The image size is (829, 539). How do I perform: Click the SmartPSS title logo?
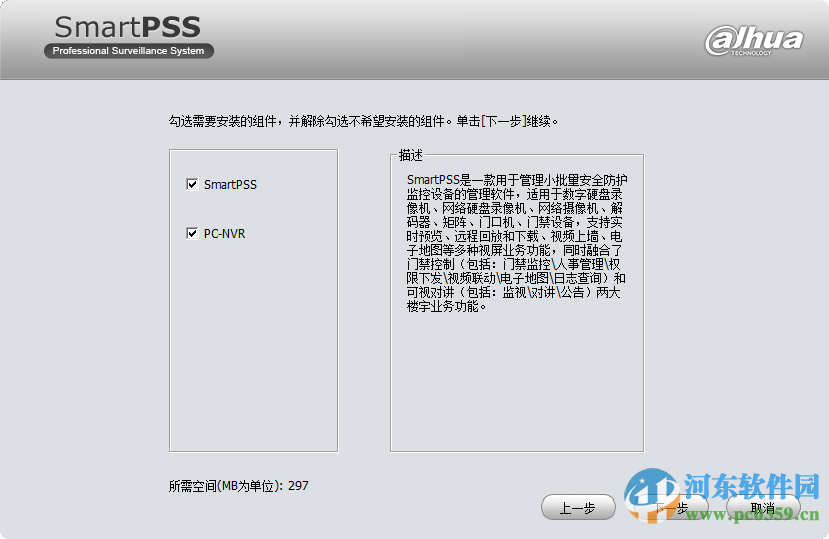(127, 27)
